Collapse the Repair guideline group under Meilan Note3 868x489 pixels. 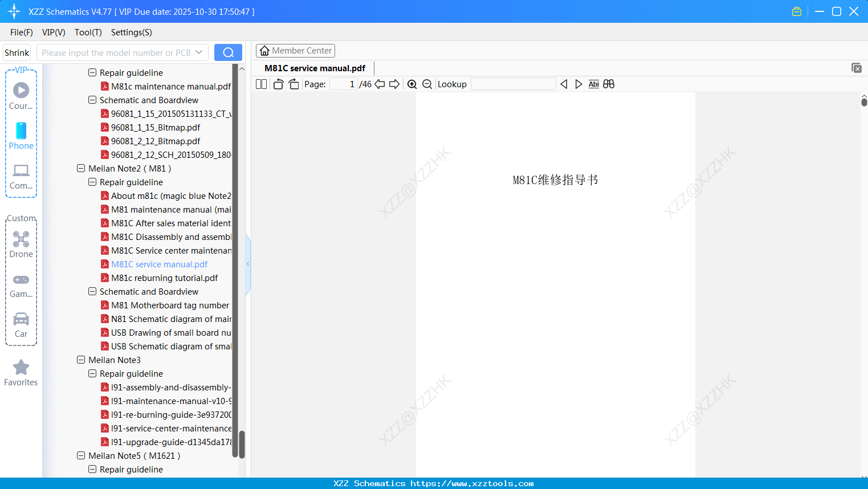tap(92, 373)
